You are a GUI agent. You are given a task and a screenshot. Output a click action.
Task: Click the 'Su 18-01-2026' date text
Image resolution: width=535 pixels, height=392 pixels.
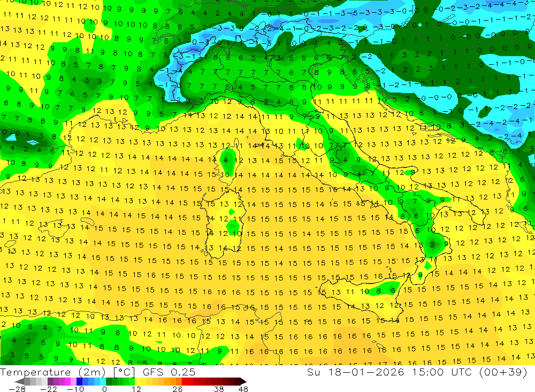355,372
